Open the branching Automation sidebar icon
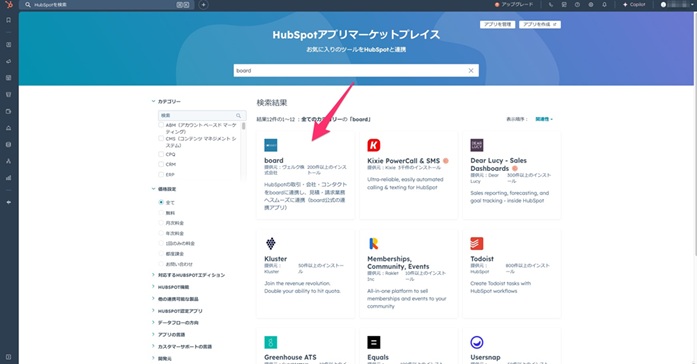Screen dimensions: 697x364 tap(8, 161)
